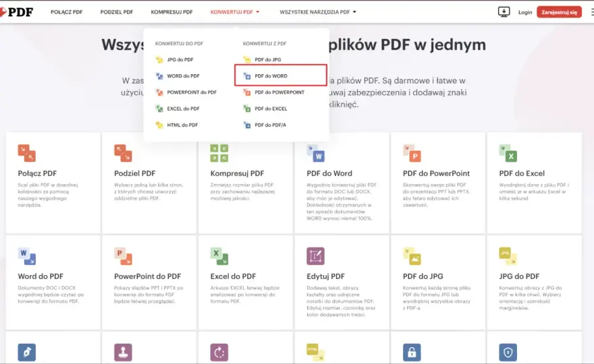Open KOMPRESUJ PDF from the top navigation
Image resolution: width=594 pixels, height=364 pixels.
click(x=171, y=12)
